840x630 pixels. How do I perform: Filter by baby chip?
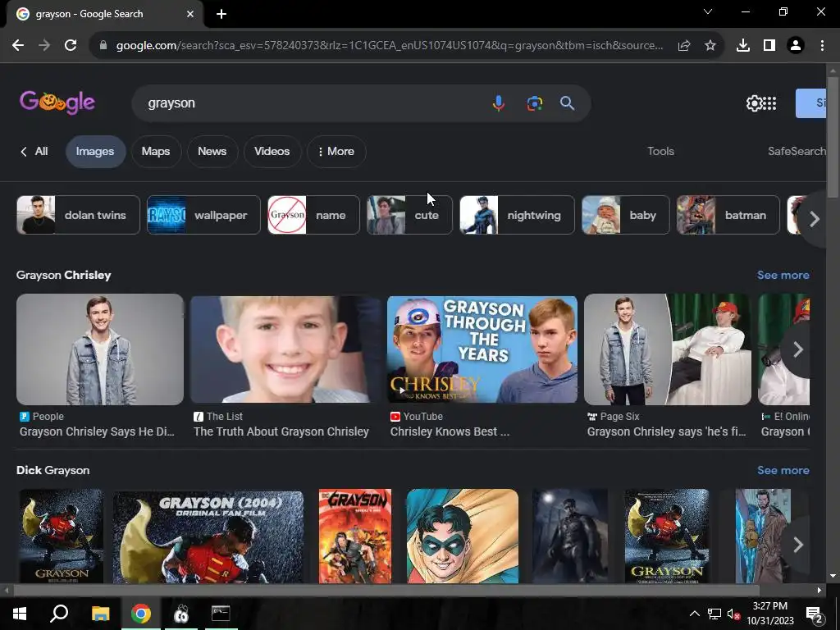(626, 215)
